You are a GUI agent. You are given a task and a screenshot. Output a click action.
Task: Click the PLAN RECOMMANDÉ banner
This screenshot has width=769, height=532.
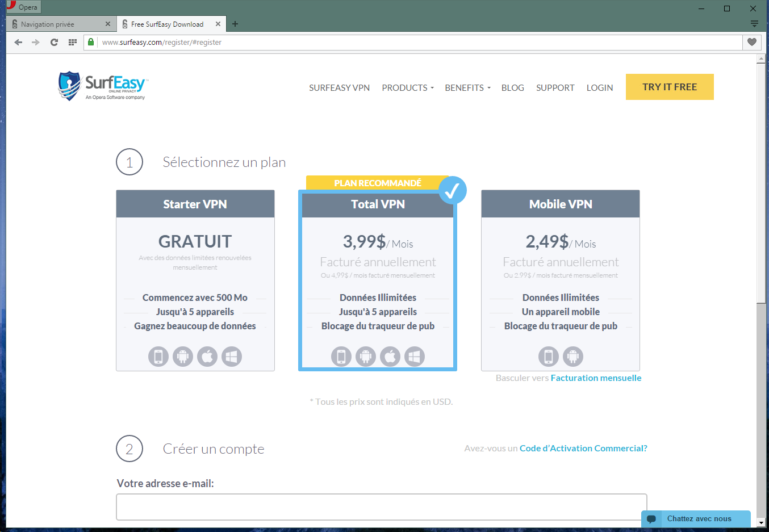point(378,183)
